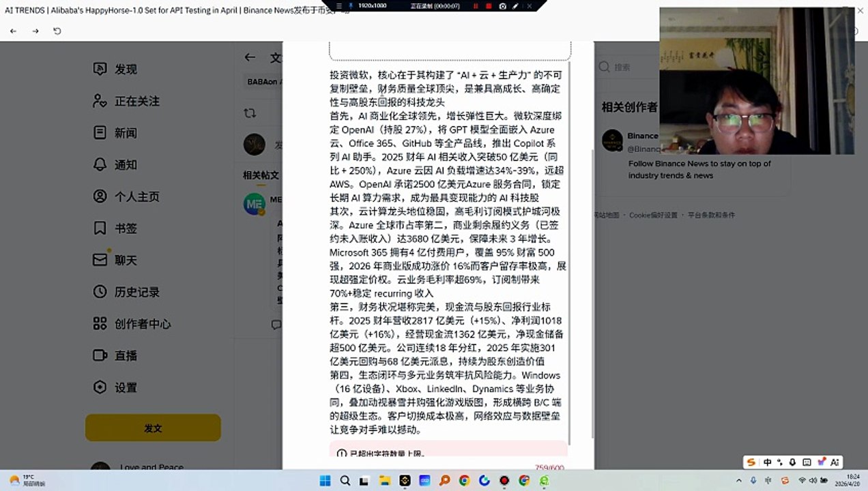Image resolution: width=868 pixels, height=491 pixels.
Task: Click the Sogou input method S logo
Action: tap(751, 462)
